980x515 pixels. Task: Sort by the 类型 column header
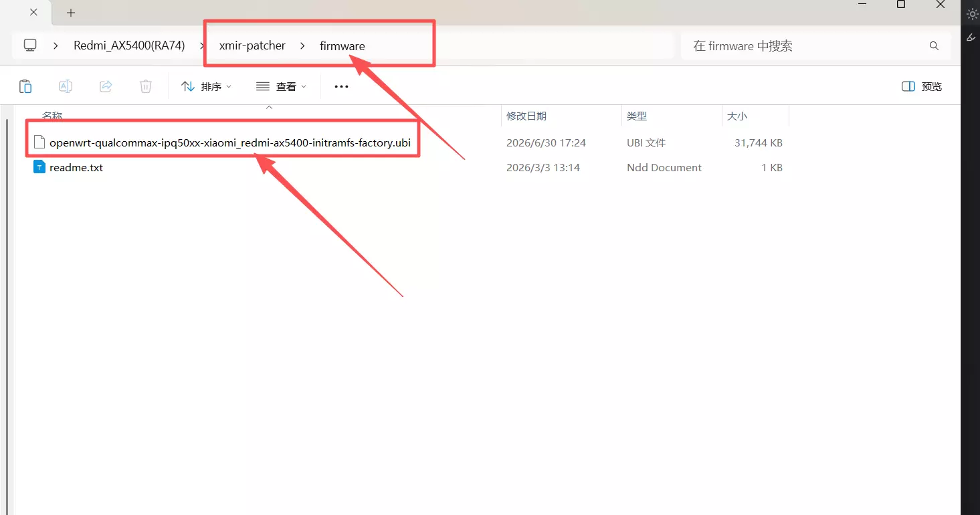(x=637, y=116)
